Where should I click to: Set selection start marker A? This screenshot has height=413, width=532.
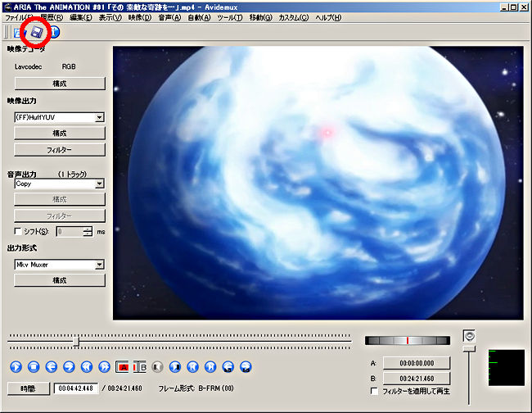coord(122,367)
